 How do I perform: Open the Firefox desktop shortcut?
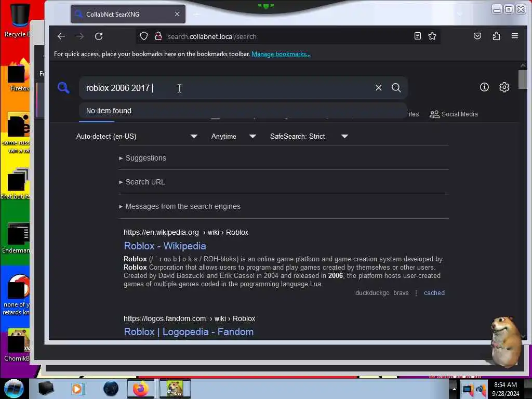[x=19, y=75]
